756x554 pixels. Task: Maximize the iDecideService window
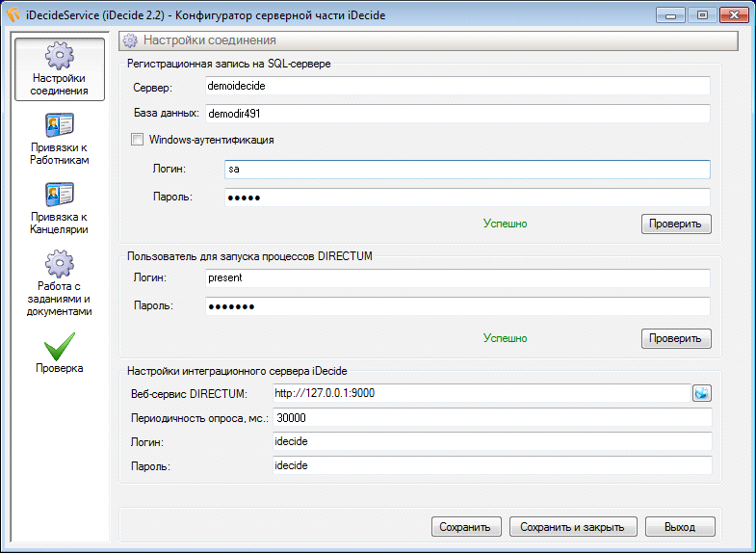702,15
